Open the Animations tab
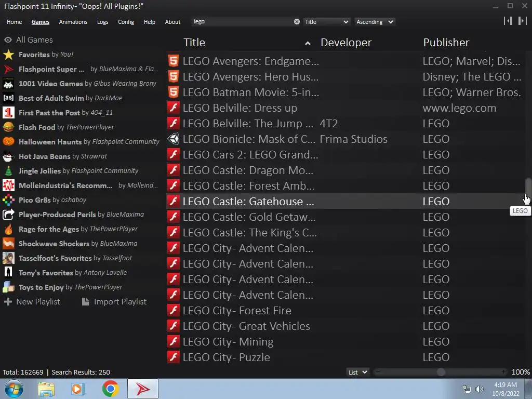The image size is (532, 399). click(73, 22)
